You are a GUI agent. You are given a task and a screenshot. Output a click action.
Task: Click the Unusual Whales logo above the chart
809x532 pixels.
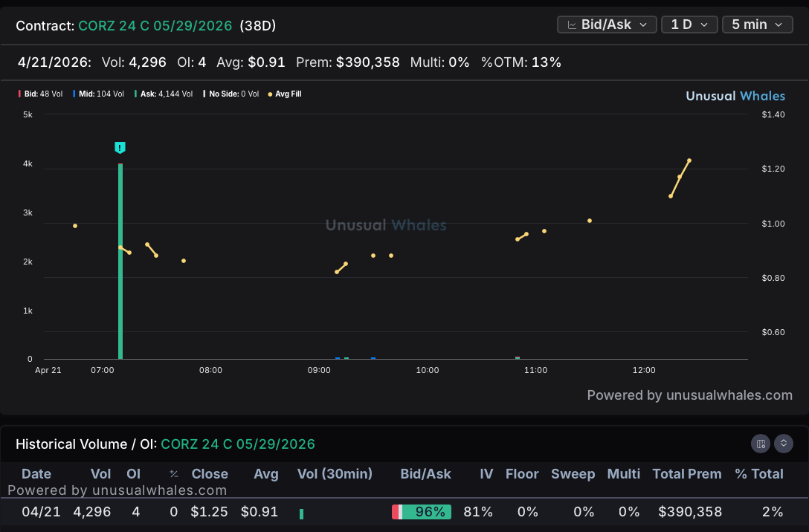click(x=735, y=96)
